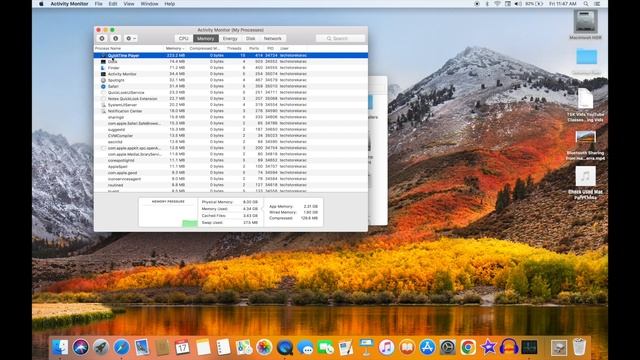Viewport: 640px width, 360px height.
Task: Click the Quit Process stop icon
Action: coord(102,38)
